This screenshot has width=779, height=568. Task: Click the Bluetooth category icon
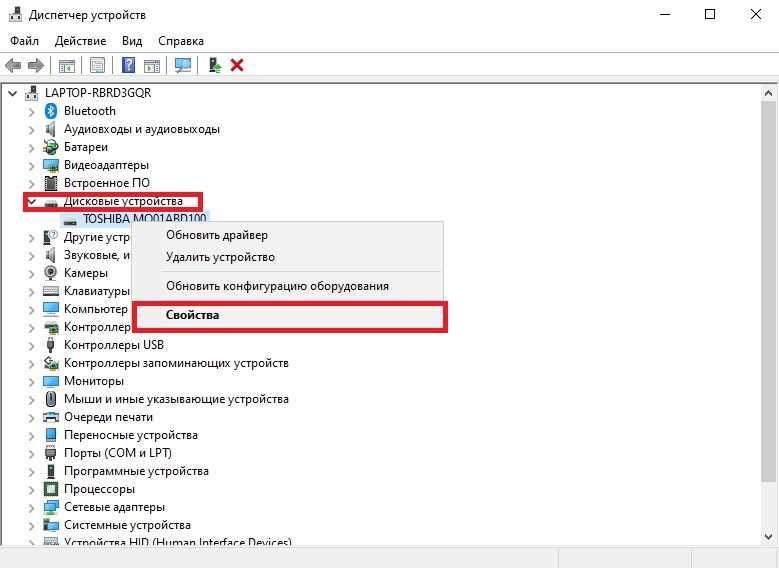point(51,111)
